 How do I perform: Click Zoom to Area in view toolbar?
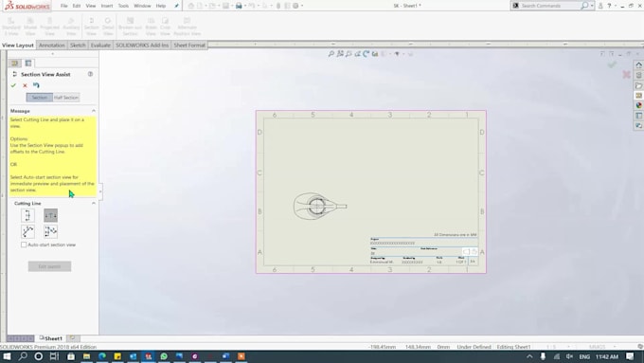[340, 54]
